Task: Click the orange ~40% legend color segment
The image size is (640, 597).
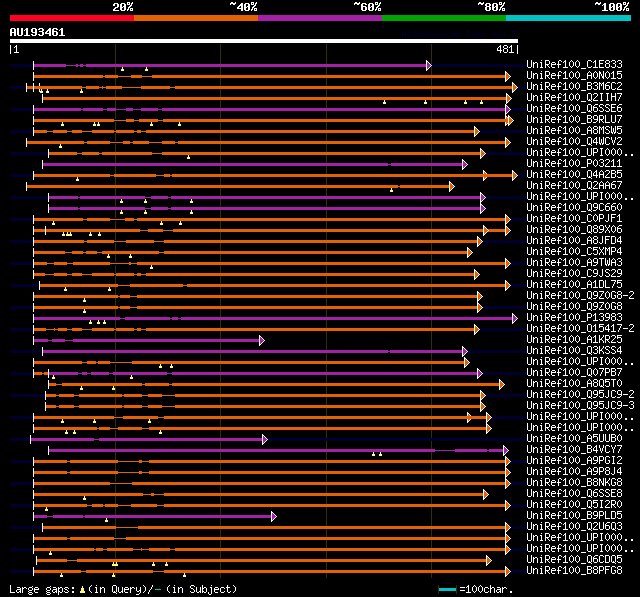Action: click(196, 18)
